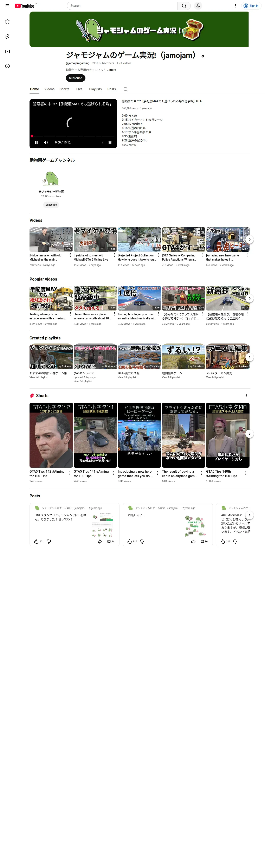Share the LINE stamp post
265x868 pixels.
click(x=100, y=542)
